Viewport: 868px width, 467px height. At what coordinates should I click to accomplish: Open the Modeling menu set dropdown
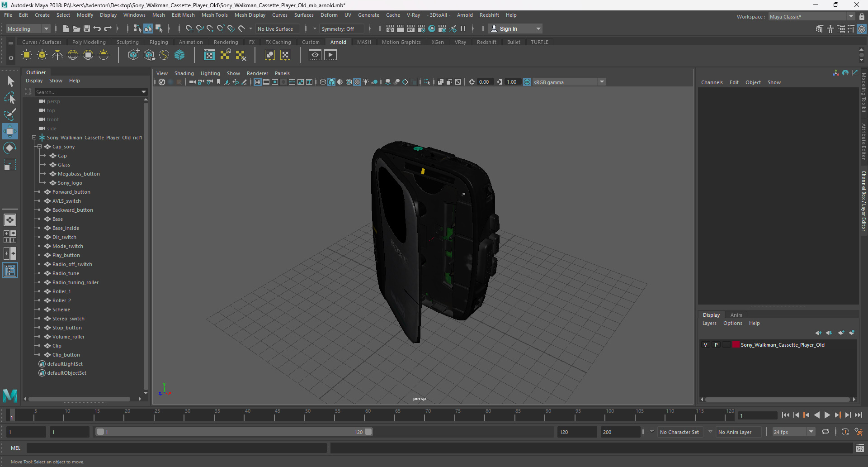(x=28, y=29)
